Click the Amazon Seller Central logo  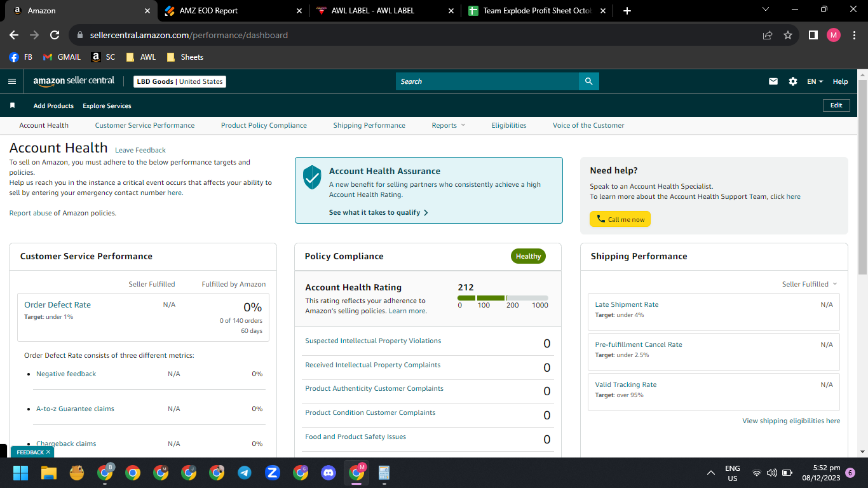(x=74, y=81)
